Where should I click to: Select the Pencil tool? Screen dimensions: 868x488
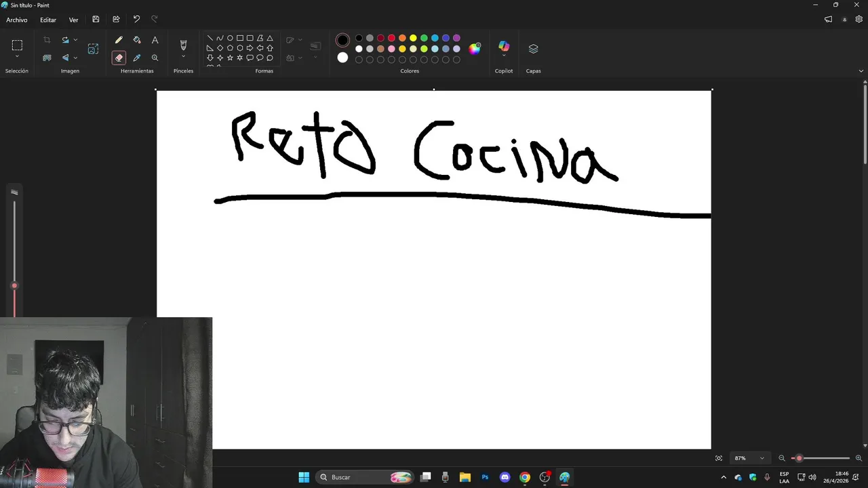tap(119, 40)
